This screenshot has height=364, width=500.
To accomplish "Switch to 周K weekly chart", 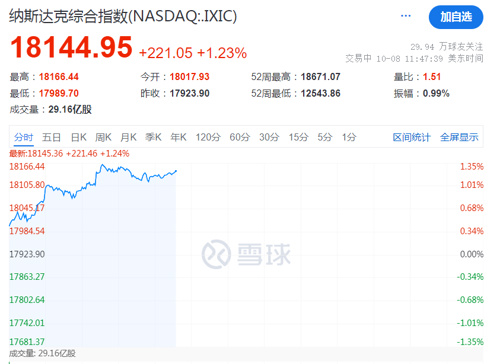I will (103, 137).
